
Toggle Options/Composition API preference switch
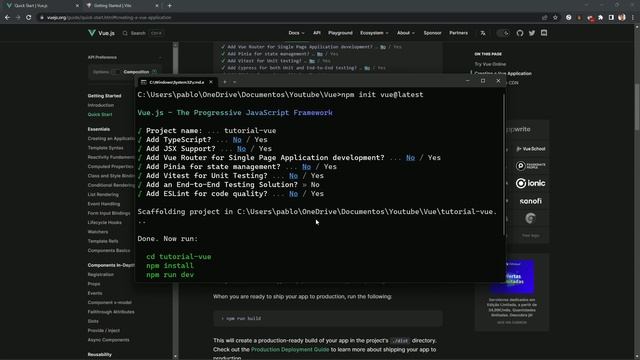pos(116,72)
